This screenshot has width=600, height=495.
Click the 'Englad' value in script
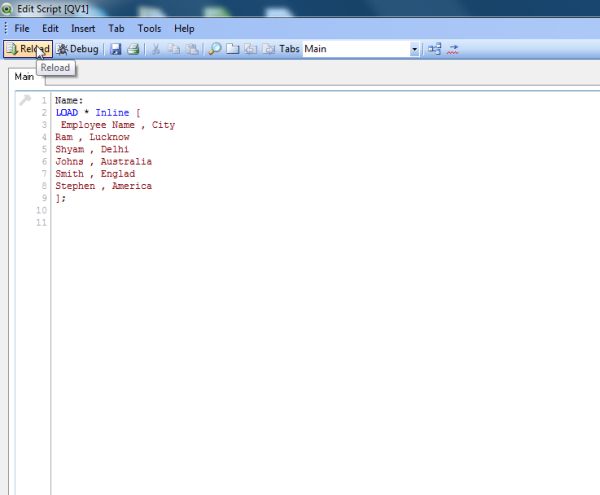coord(118,174)
